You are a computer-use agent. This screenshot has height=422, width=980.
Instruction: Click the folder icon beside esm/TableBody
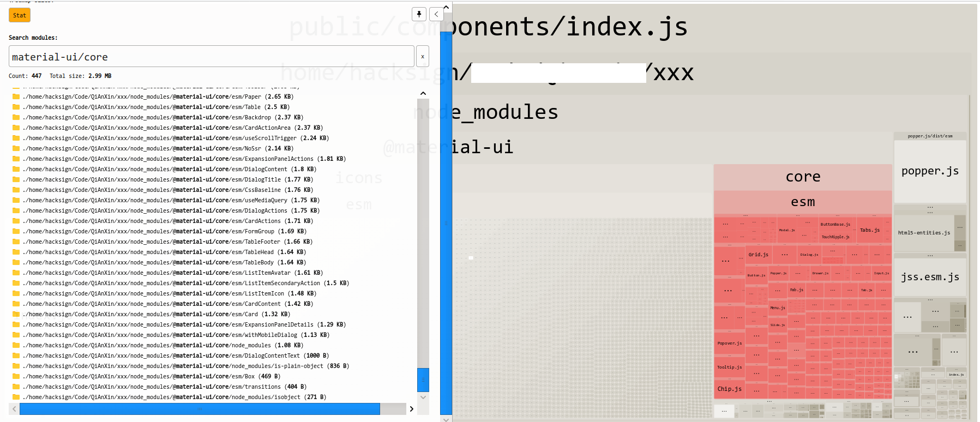[x=16, y=262]
